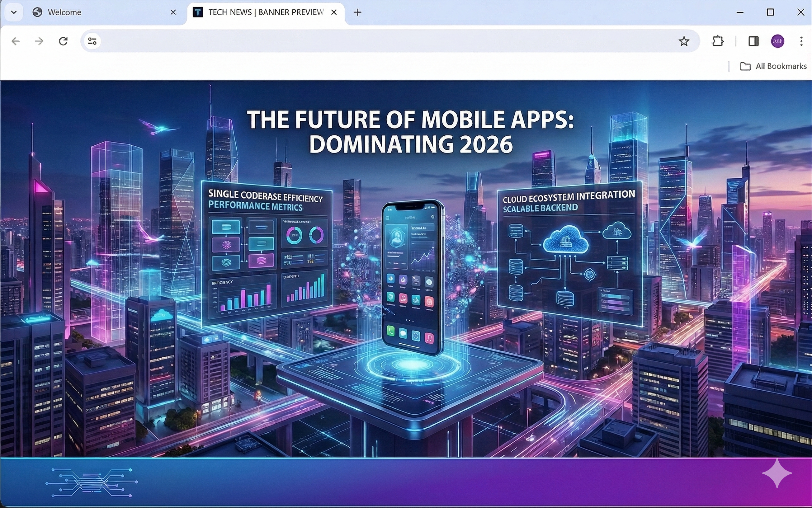The width and height of the screenshot is (812, 508).
Task: Open the purple profile avatar
Action: point(777,41)
